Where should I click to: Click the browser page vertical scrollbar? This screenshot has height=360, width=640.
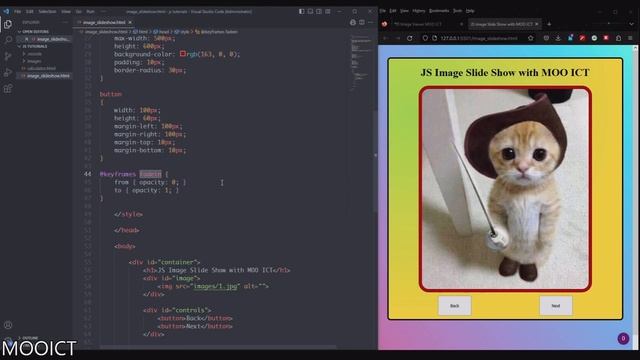pos(635,197)
